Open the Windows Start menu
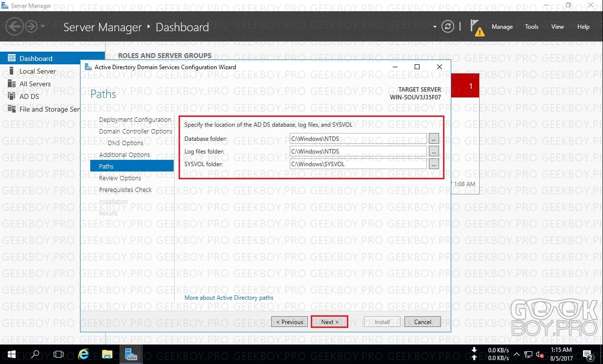This screenshot has height=364, width=603. point(11,354)
